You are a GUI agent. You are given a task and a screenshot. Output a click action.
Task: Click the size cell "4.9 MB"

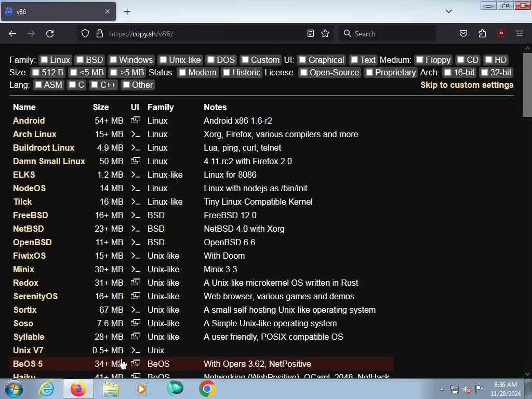pos(110,148)
